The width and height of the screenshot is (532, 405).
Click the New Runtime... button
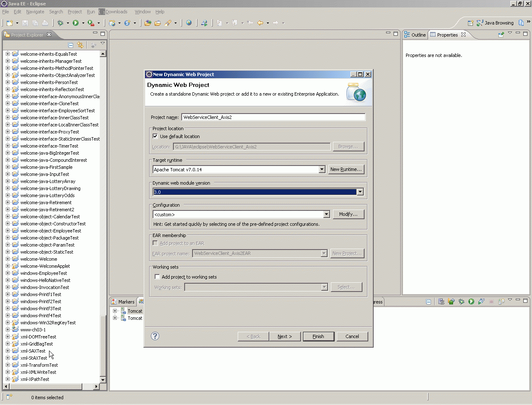346,169
